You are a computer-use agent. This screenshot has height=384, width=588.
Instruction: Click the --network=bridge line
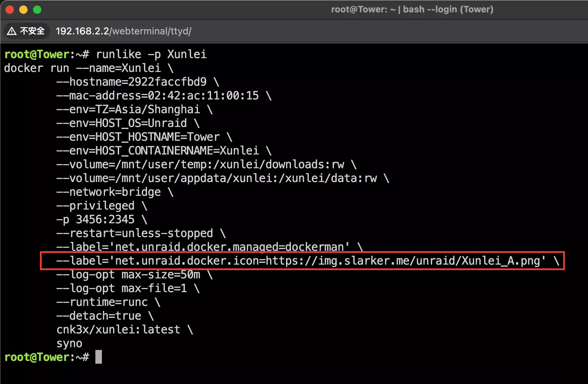(108, 192)
